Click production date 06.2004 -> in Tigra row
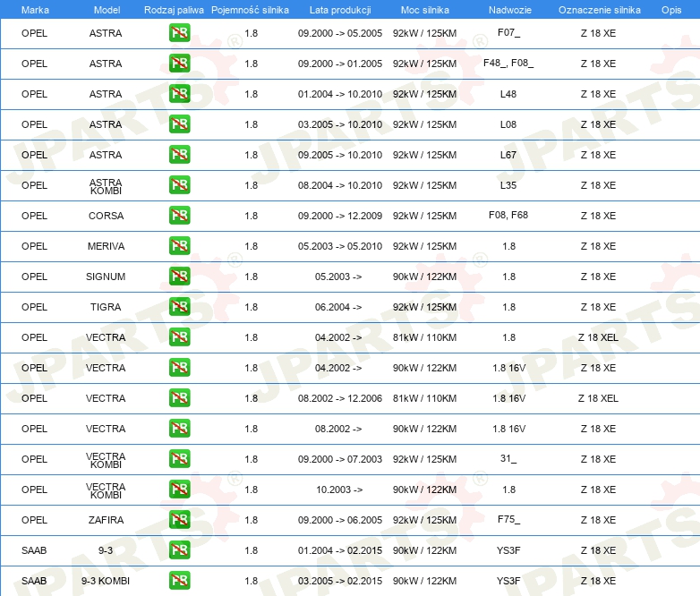Screen dimensions: 700x596 coord(338,307)
